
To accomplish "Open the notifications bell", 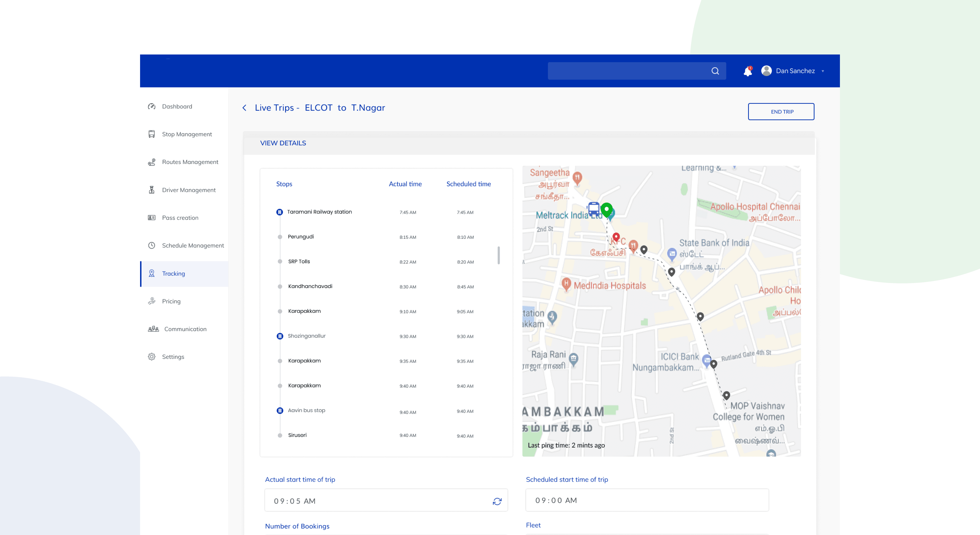I will 748,71.
